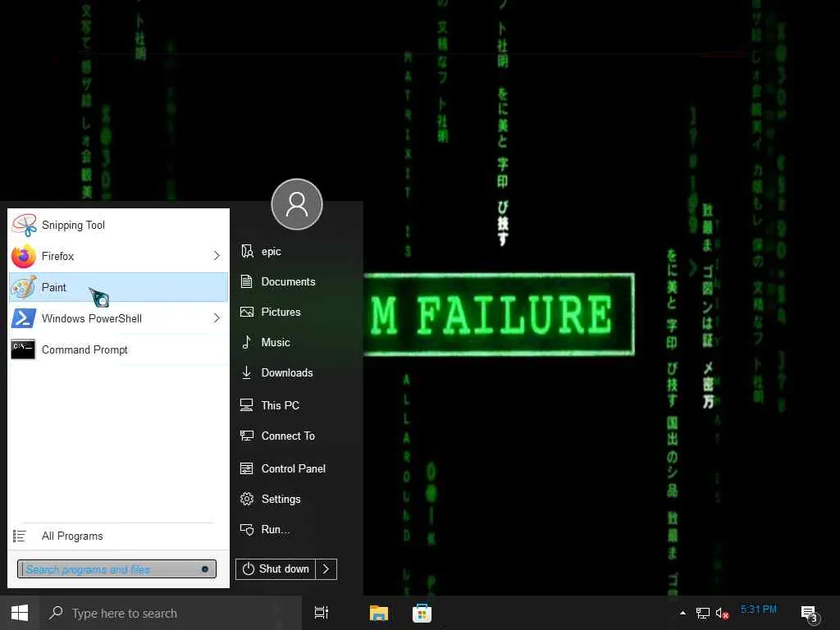
Task: Open File Explorer from the taskbar
Action: coord(379,613)
